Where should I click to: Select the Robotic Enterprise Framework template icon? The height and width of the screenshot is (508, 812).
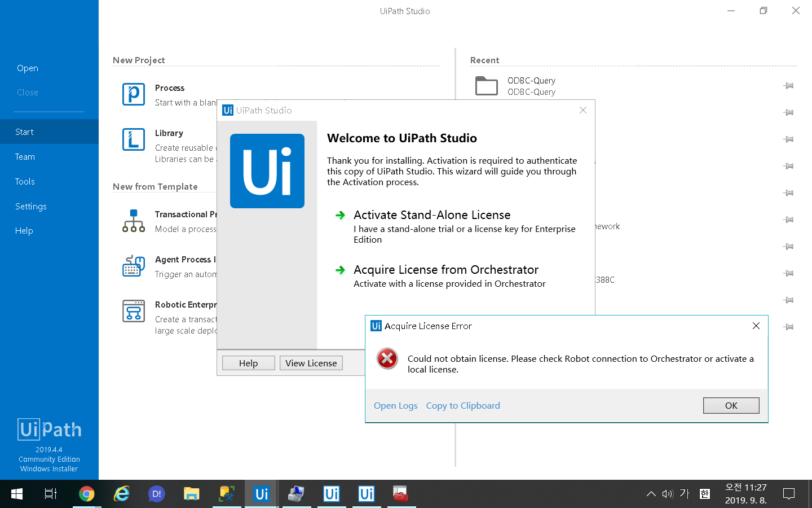[x=133, y=311]
